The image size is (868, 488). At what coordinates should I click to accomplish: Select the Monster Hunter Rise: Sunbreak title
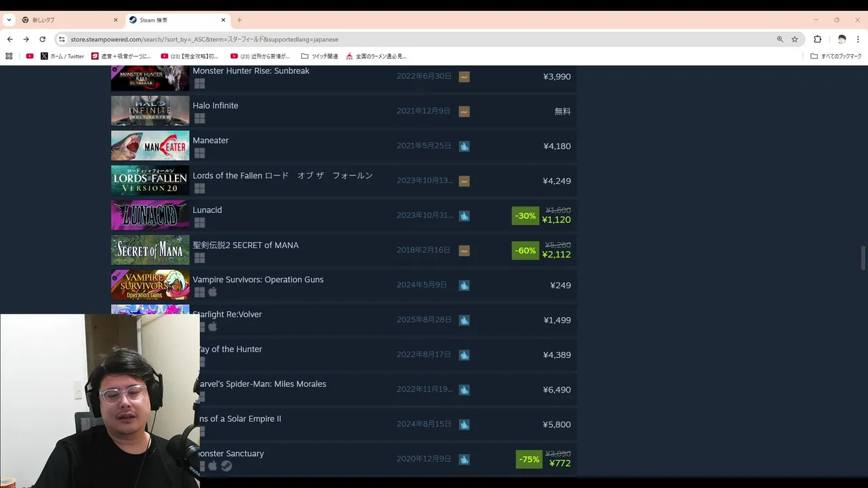251,70
